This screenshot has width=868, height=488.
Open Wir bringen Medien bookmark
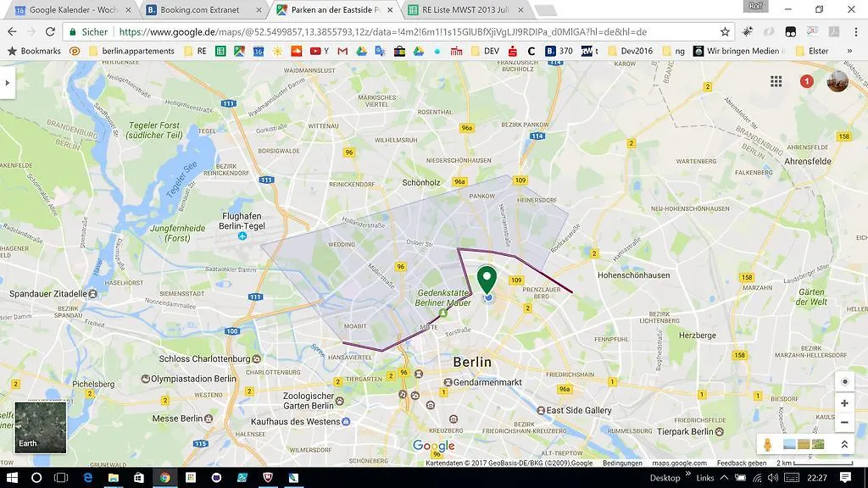coord(739,51)
